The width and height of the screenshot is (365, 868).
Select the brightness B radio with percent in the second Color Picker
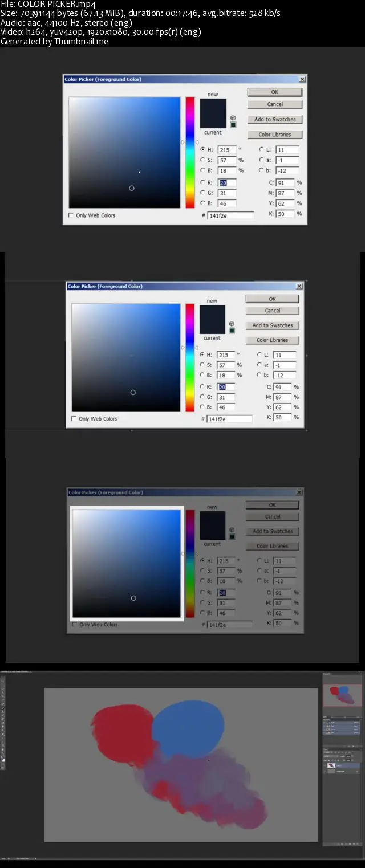tap(202, 375)
